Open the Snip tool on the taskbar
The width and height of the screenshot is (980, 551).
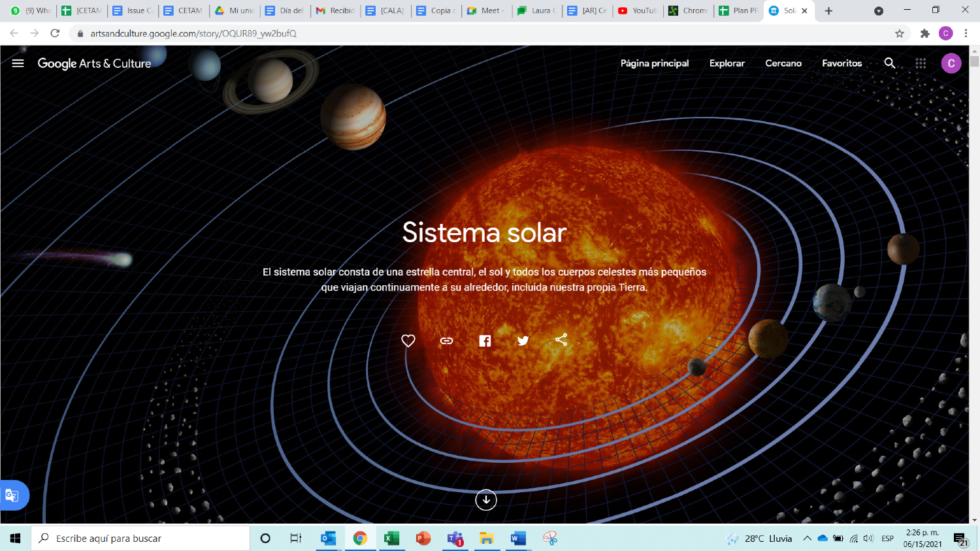pyautogui.click(x=550, y=538)
